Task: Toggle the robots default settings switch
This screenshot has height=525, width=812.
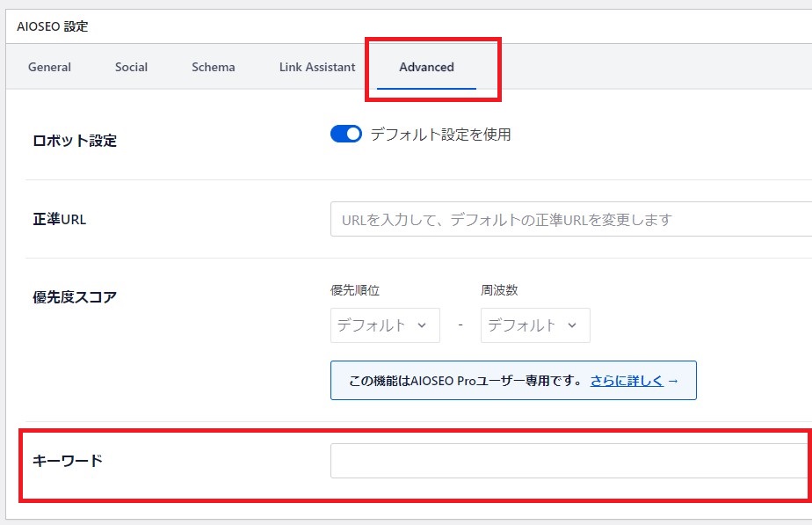Action: click(346, 133)
